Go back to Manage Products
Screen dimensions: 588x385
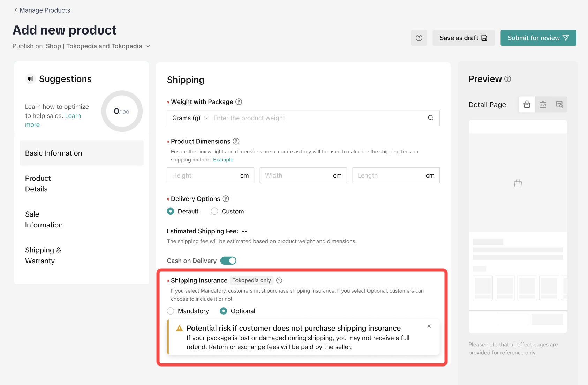pyautogui.click(x=42, y=10)
